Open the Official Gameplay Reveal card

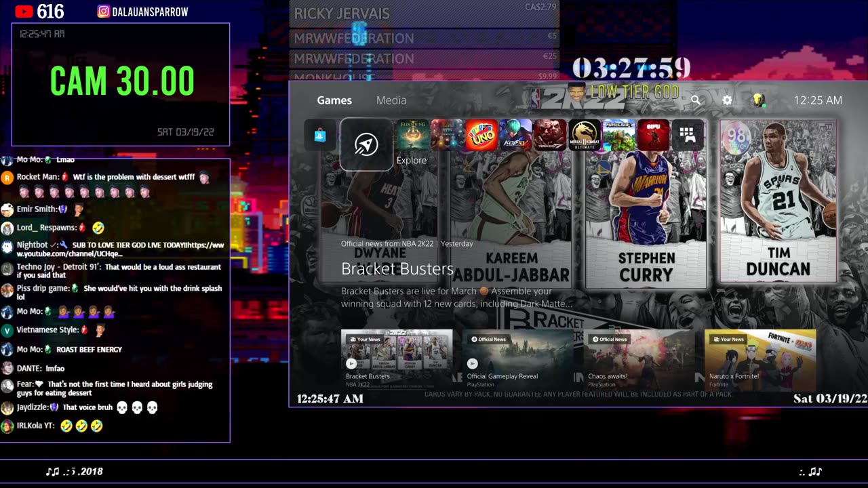coord(517,359)
